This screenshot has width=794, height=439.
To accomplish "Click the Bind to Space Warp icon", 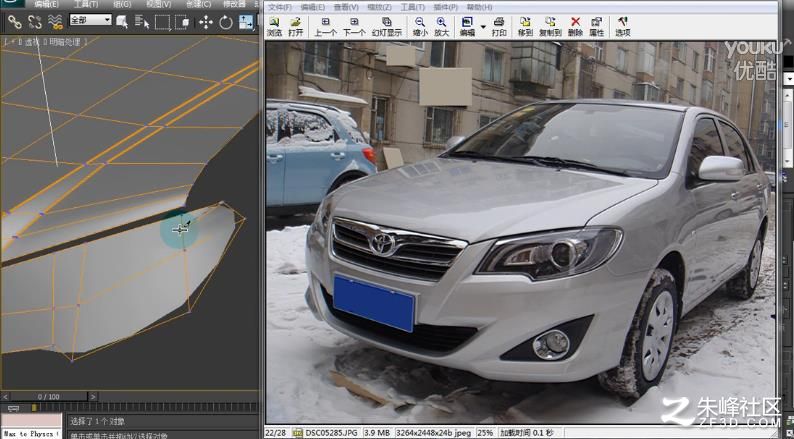I will coord(55,22).
